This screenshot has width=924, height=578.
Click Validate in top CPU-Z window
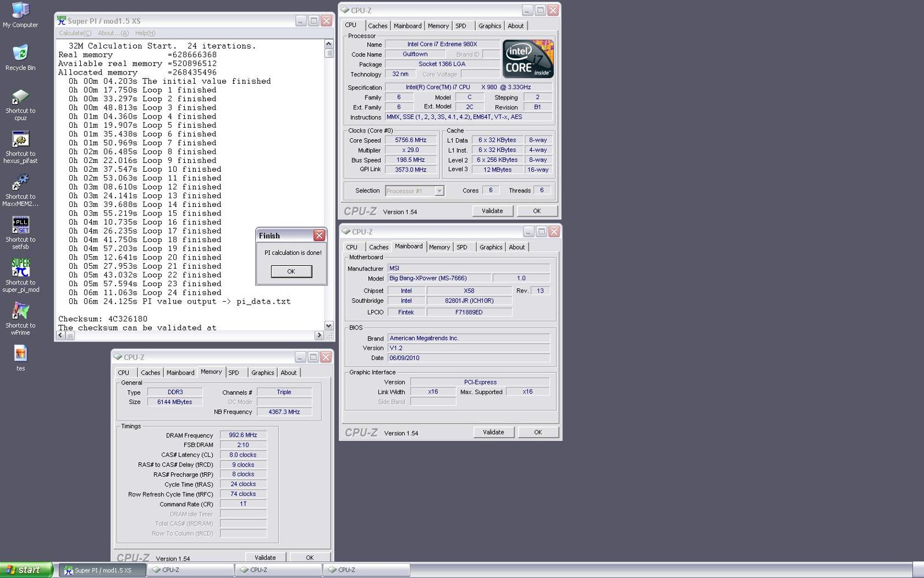pos(492,211)
